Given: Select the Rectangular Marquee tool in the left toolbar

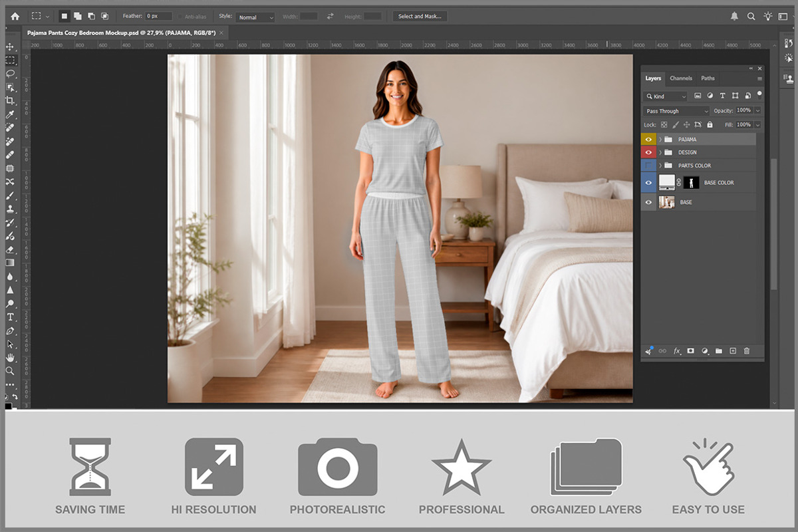Looking at the screenshot, I should tap(10, 60).
